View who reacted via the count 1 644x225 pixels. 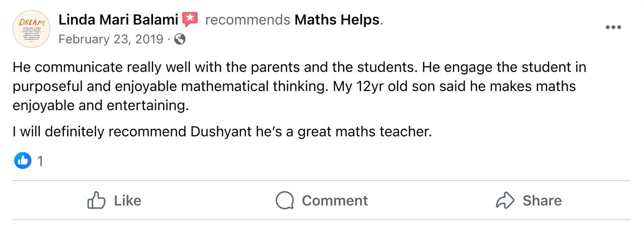click(x=40, y=162)
